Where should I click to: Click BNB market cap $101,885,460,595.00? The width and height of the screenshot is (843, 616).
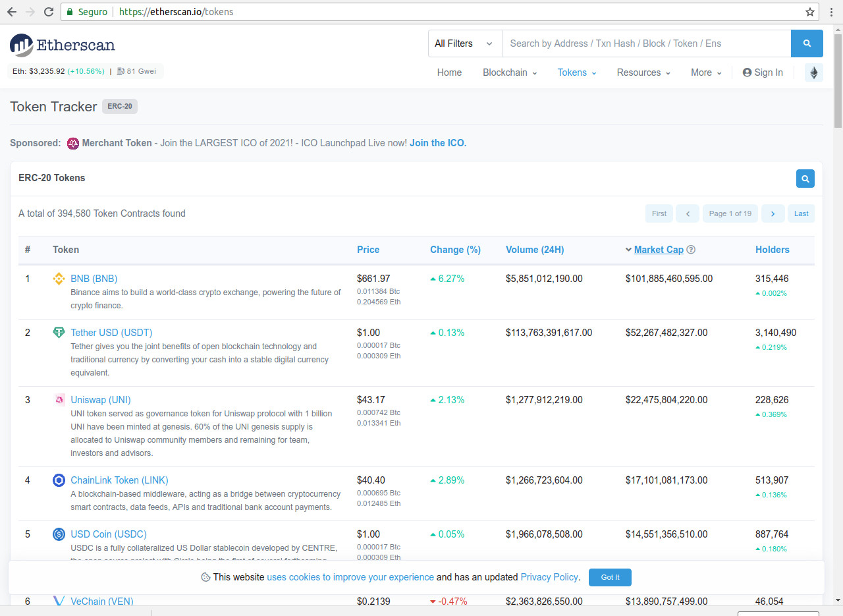point(669,279)
